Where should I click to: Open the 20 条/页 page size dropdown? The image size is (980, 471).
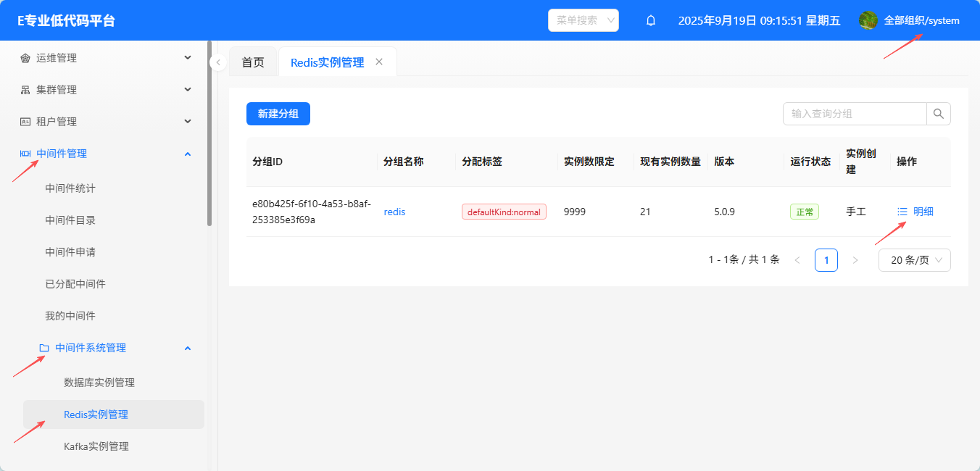click(x=914, y=260)
